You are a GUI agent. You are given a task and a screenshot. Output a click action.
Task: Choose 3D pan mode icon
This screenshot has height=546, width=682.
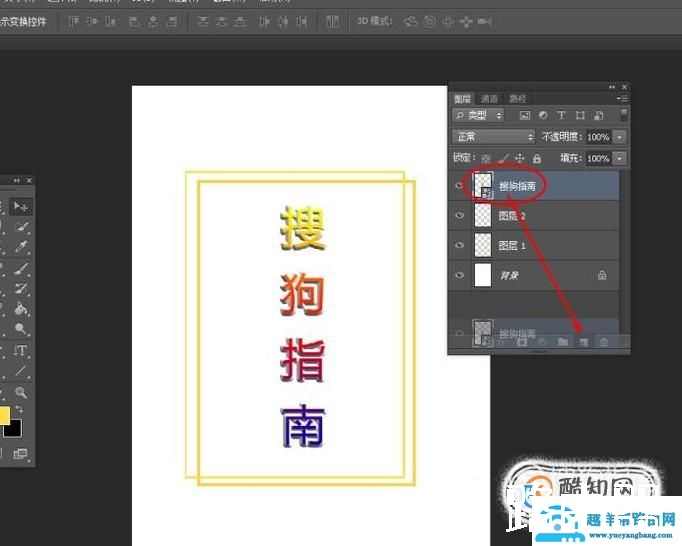pyautogui.click(x=448, y=21)
